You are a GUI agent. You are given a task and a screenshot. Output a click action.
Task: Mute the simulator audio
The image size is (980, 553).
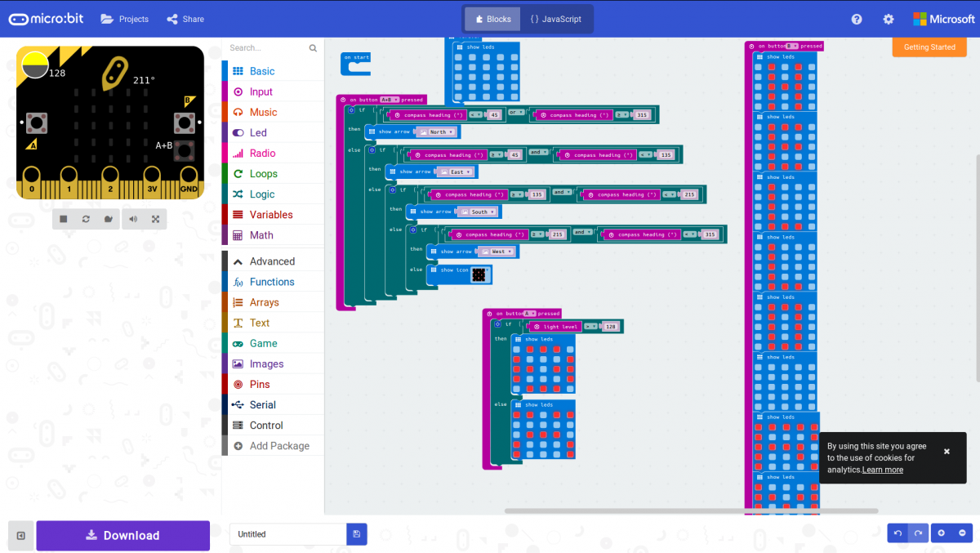134,219
